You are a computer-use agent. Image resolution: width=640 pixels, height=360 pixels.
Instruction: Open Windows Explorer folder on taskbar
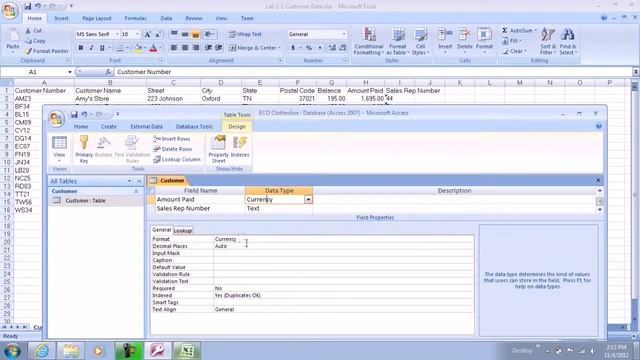(70, 351)
